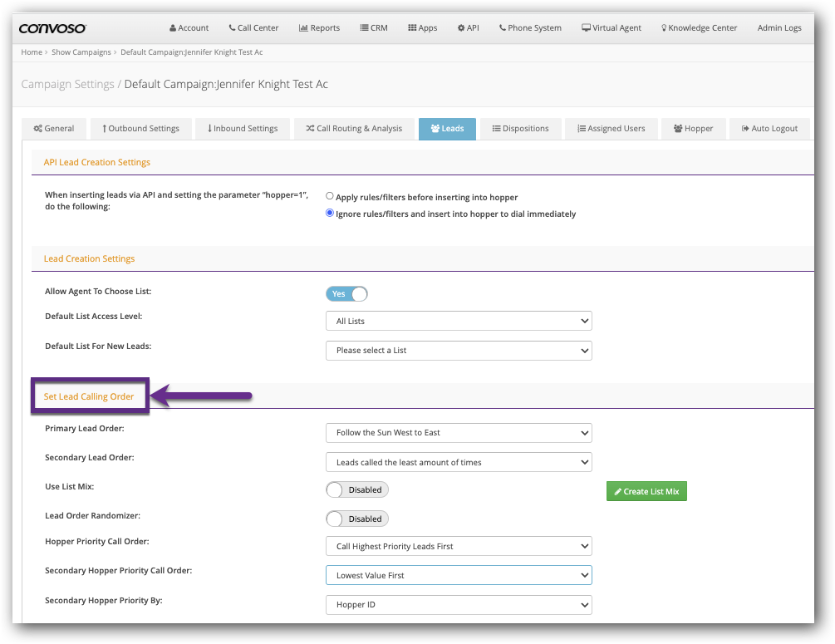Screen dimensions: 835x644
Task: Click the Auto Logout exit icon
Action: pyautogui.click(x=745, y=128)
